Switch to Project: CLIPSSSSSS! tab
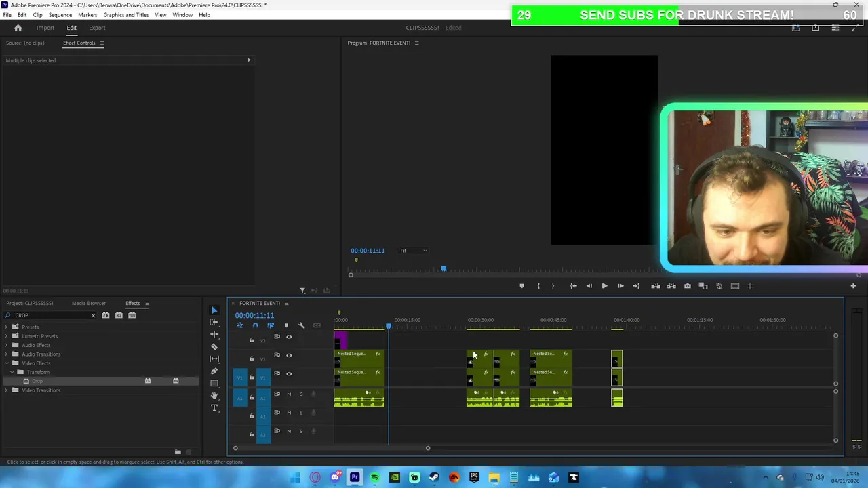 point(30,304)
